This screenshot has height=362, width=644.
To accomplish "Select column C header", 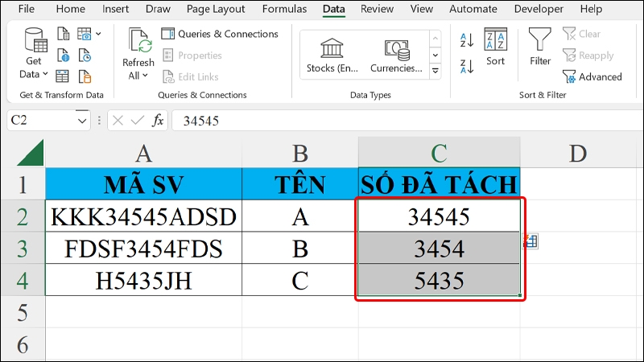I will click(439, 153).
